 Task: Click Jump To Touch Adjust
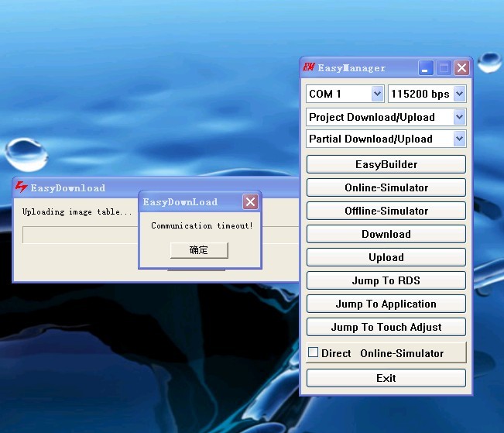tap(386, 327)
